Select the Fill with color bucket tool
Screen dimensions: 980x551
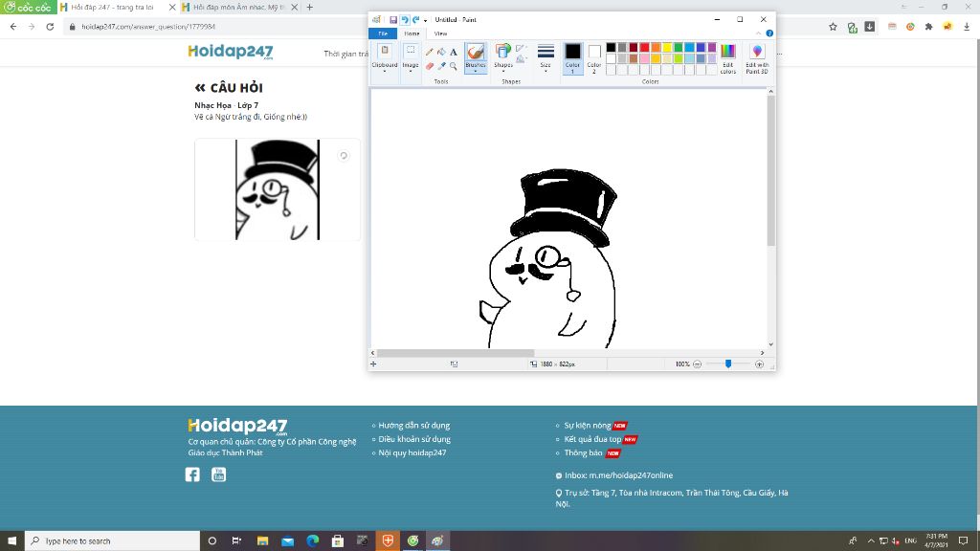[441, 52]
